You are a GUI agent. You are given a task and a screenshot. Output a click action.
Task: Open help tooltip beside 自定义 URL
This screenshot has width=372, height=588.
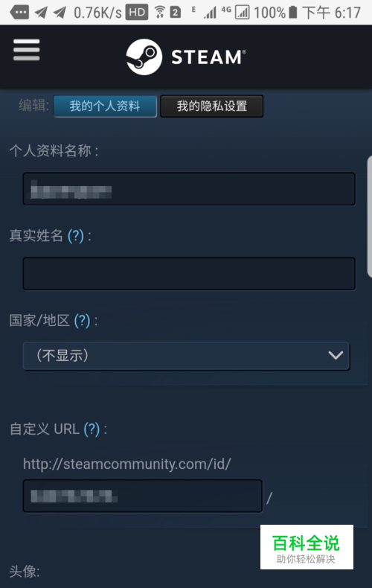click(92, 429)
